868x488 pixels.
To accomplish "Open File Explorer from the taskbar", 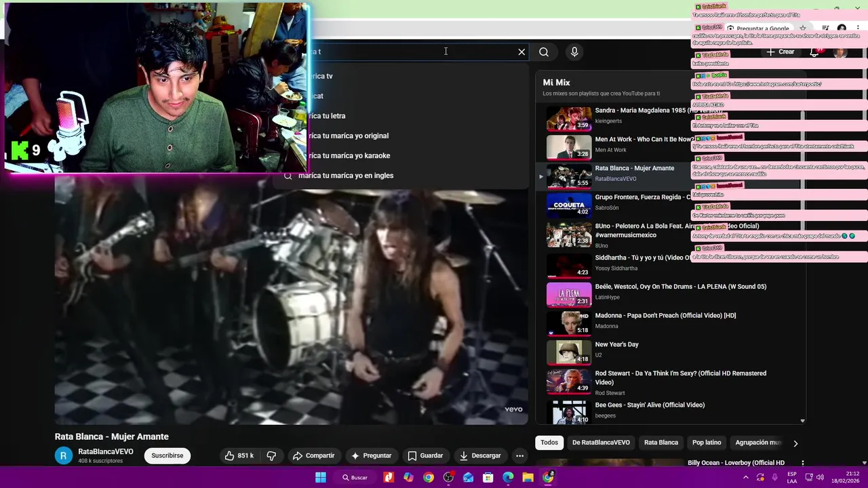I will pos(528,477).
